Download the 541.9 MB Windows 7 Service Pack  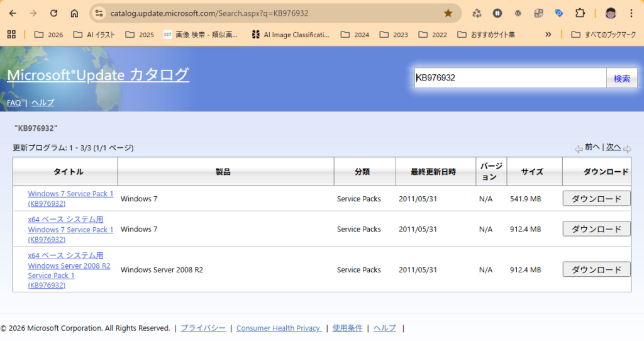(596, 199)
